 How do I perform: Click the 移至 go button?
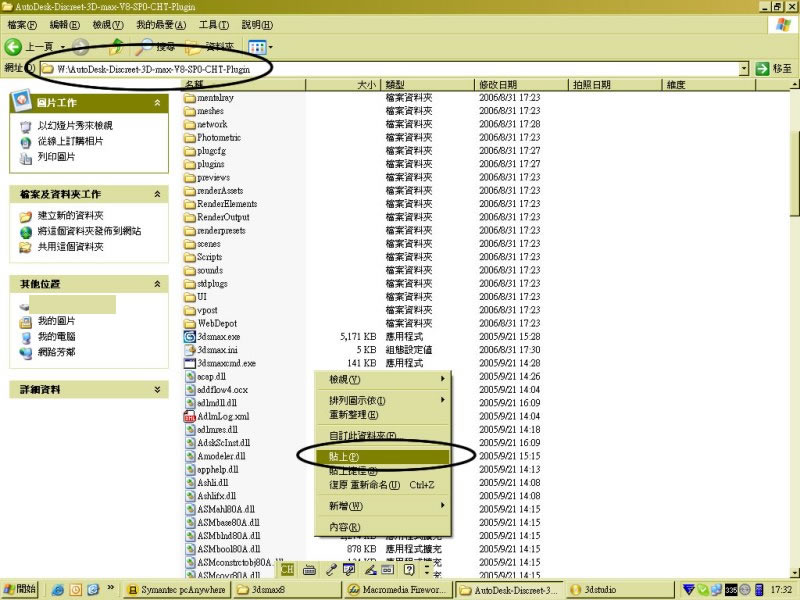(x=773, y=68)
